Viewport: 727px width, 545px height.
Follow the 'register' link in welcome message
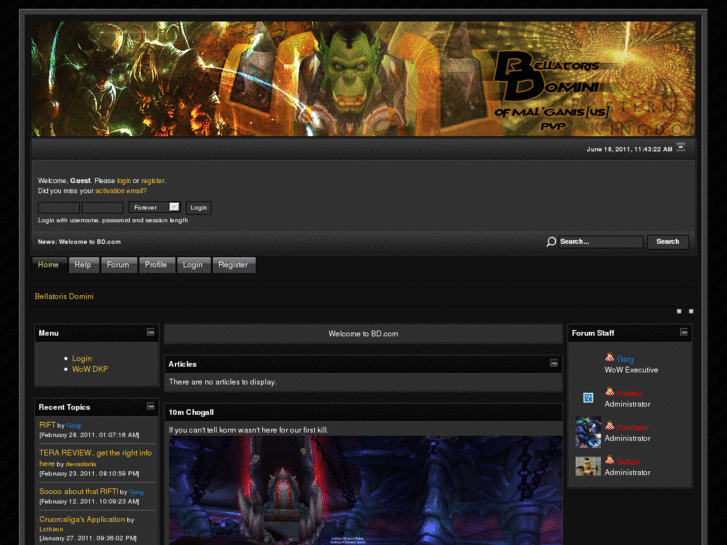[x=153, y=181]
